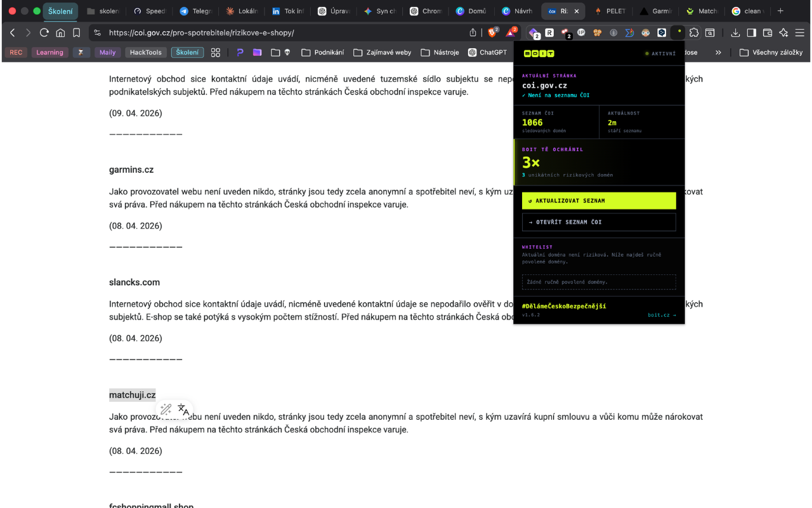
Task: Click the coi.gov.cz current page label
Action: (x=544, y=85)
